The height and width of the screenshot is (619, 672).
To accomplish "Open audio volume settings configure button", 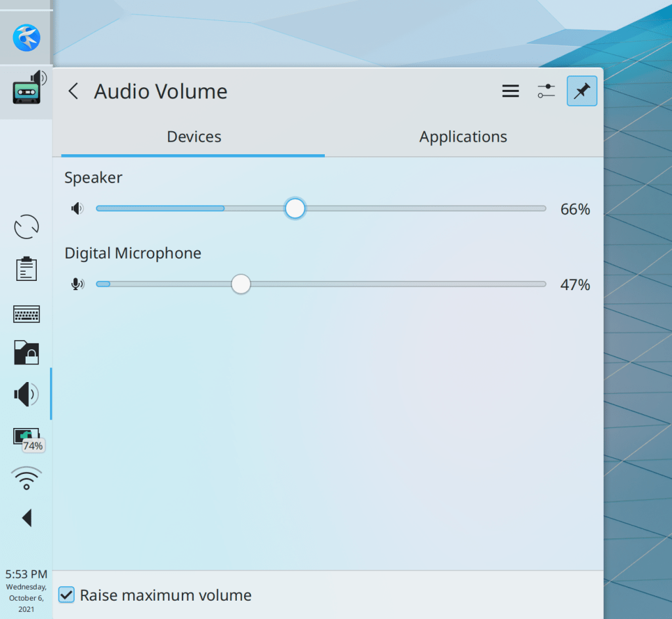I will pyautogui.click(x=546, y=91).
